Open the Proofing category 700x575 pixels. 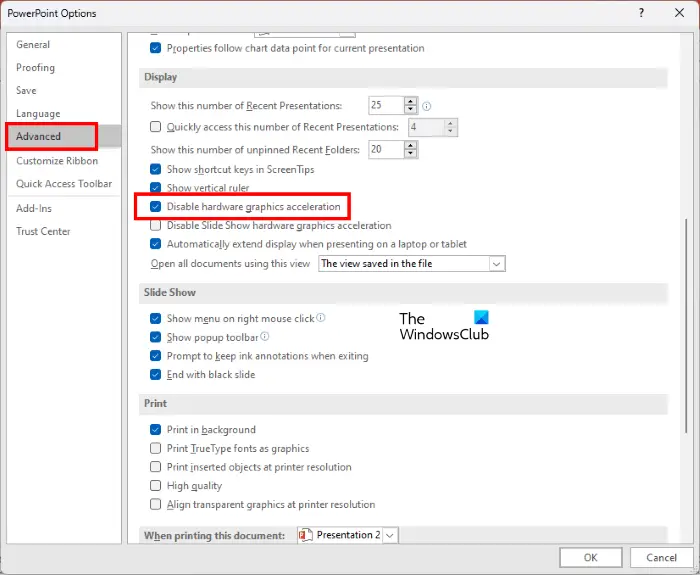pyautogui.click(x=35, y=67)
